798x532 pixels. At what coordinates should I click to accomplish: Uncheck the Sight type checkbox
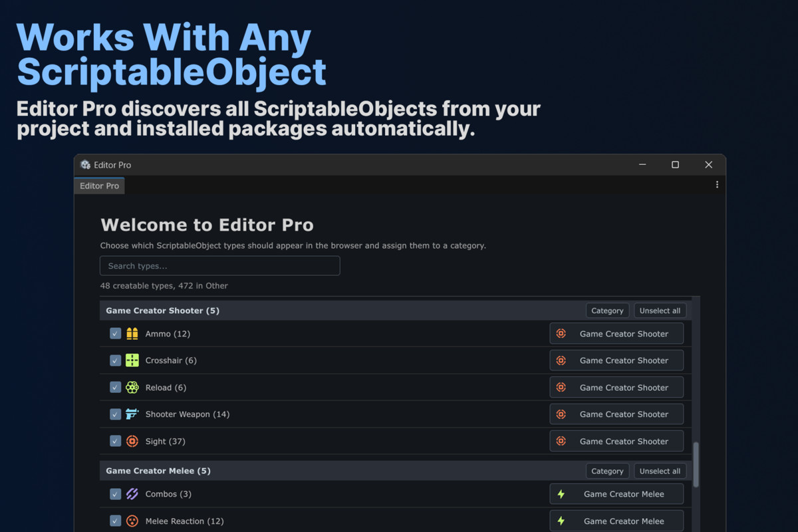click(115, 441)
